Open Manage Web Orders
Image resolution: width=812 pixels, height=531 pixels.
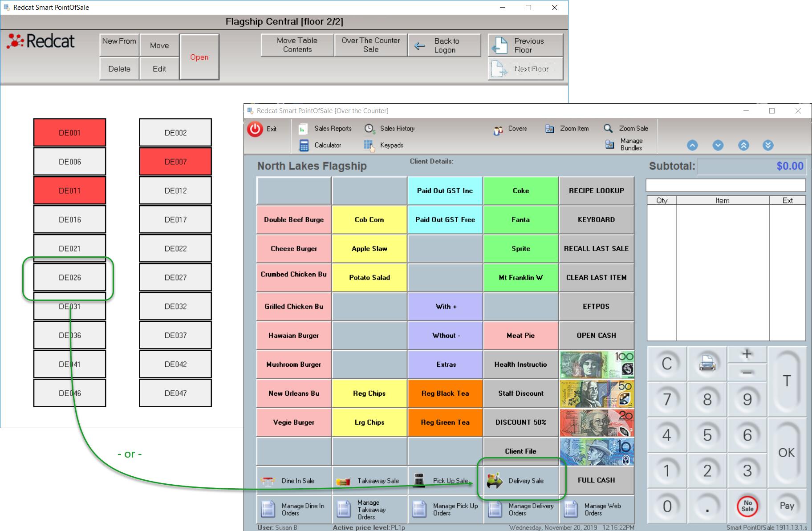click(x=597, y=510)
